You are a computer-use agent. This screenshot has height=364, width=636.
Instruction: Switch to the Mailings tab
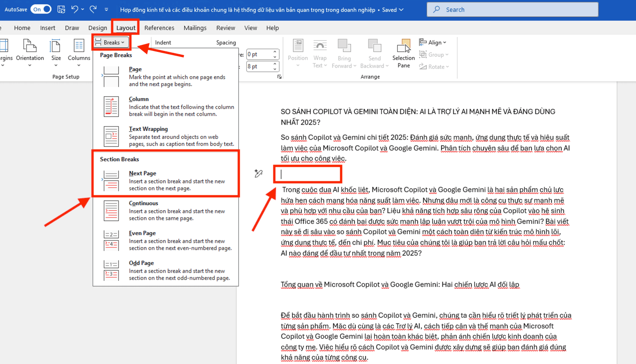point(195,28)
